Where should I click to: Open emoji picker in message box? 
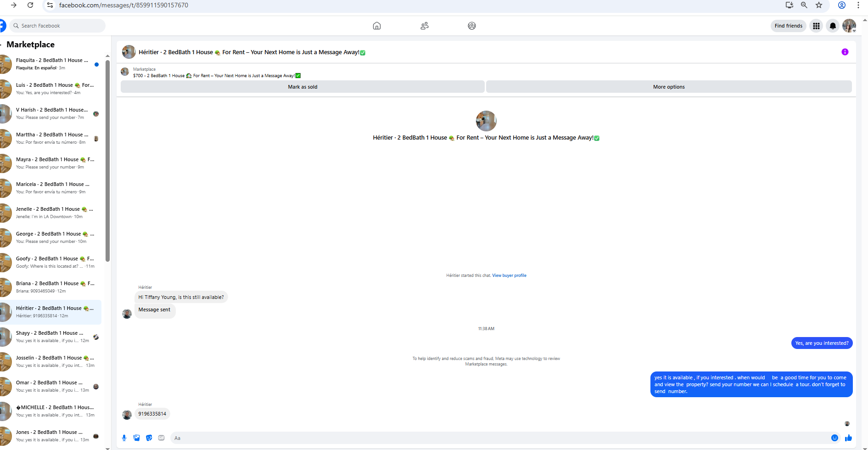coord(834,438)
